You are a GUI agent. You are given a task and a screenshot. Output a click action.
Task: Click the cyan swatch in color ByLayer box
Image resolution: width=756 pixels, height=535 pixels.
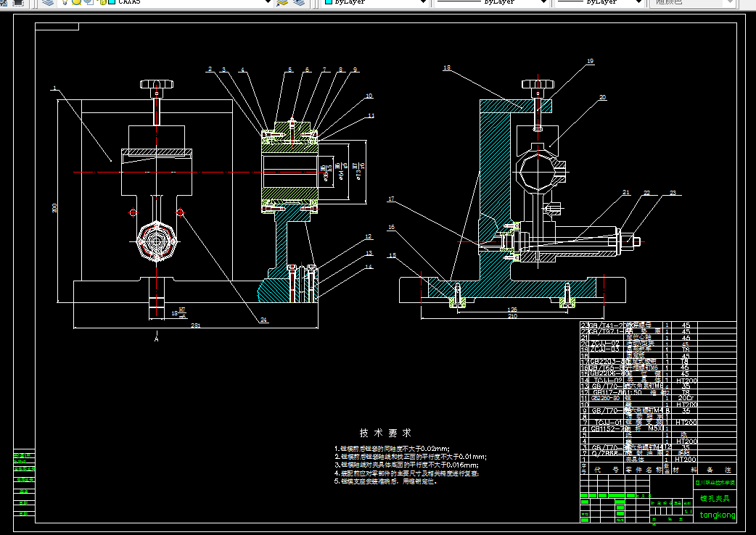coord(329,2)
